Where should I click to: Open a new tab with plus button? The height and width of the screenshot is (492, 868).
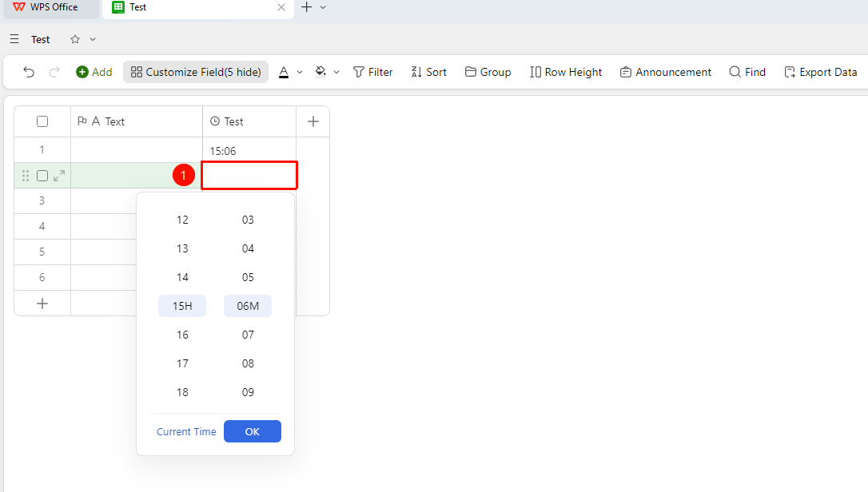click(307, 7)
